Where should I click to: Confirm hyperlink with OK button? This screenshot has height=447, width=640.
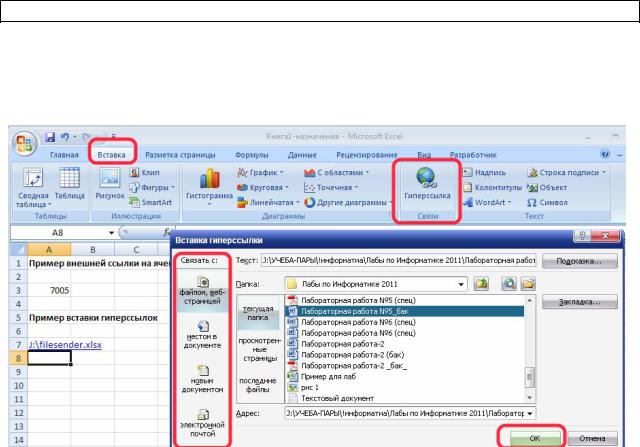[534, 438]
